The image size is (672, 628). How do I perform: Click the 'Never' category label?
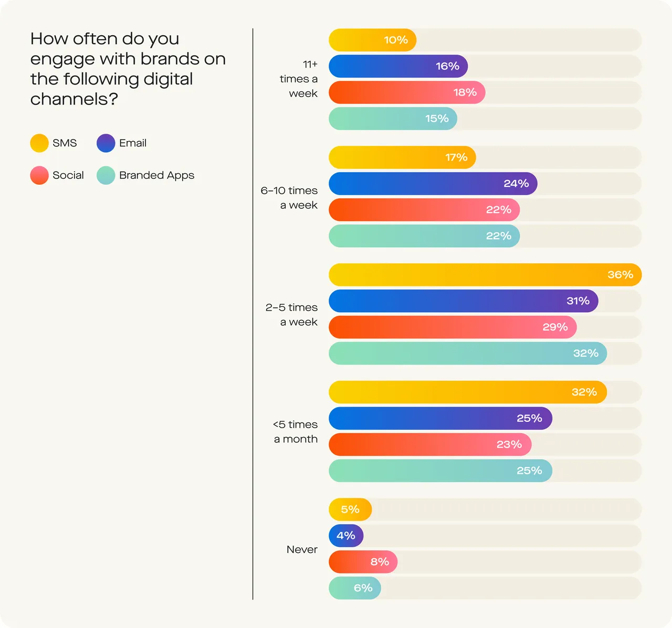[302, 549]
